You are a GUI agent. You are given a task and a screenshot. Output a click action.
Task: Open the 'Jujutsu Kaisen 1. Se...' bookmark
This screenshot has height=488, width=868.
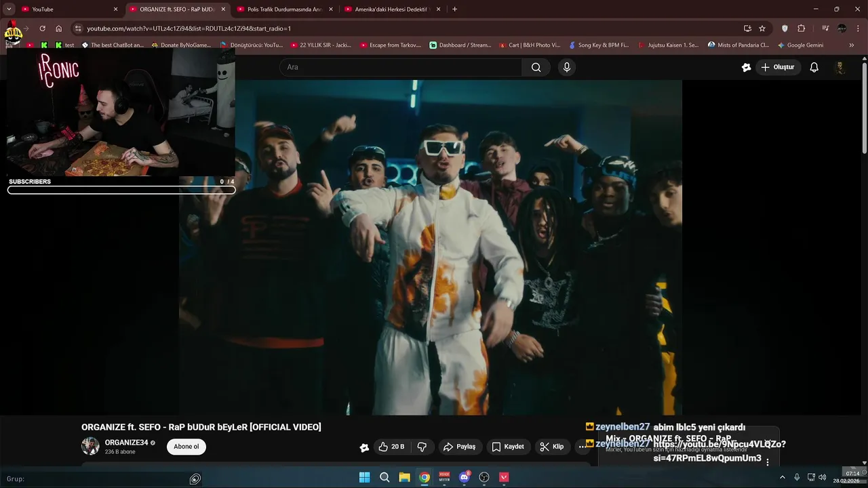(668, 45)
